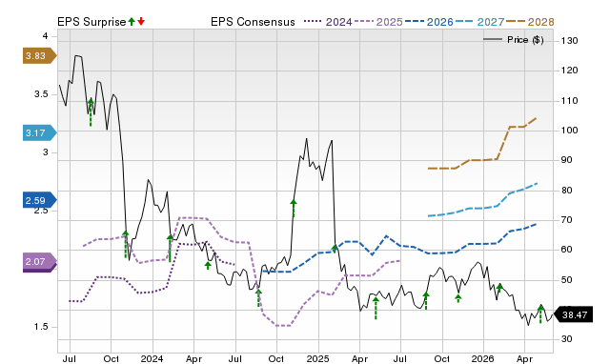Click the 2.5 tick on the EPS axis
The width and height of the screenshot is (610, 364).
(x=41, y=211)
